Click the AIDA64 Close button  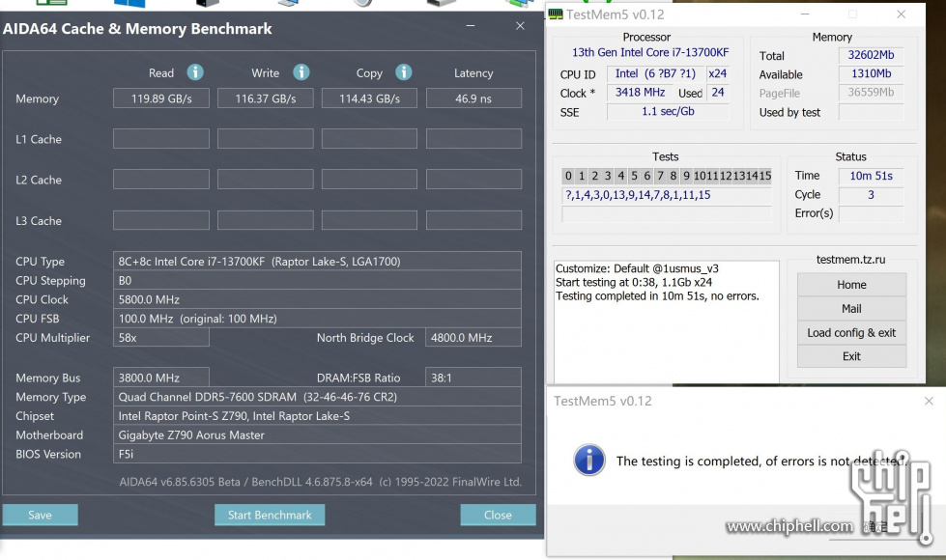[498, 515]
